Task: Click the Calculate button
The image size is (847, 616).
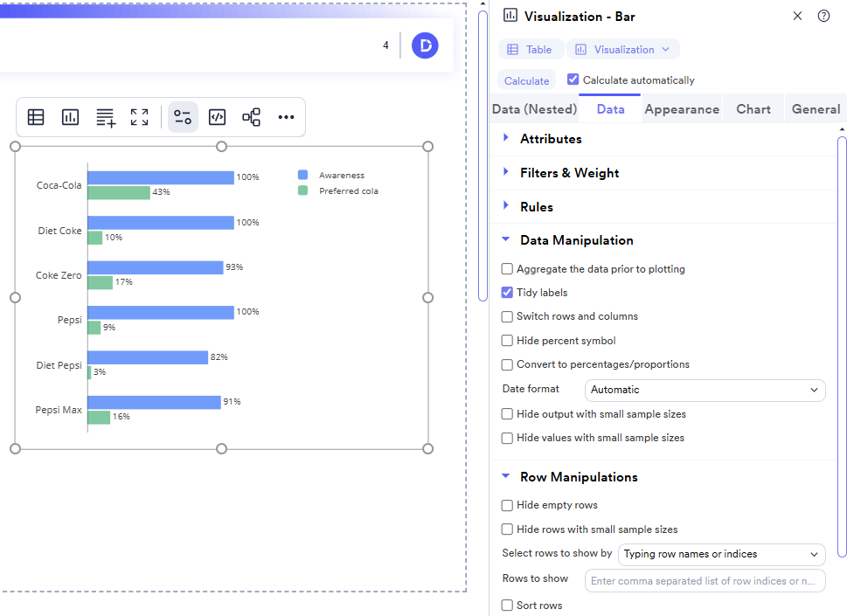Action: 527,81
